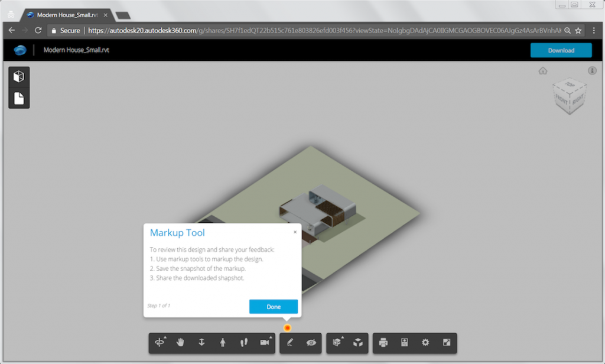Close the Modern House_Small.rvt browser tab
605x364 pixels.
(105, 15)
